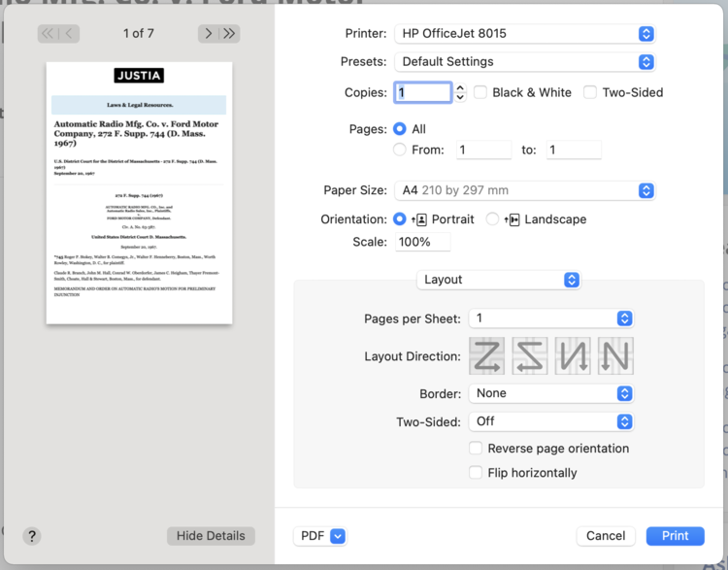Screen dimensions: 728x570
Task: Check the Two-Sided option near Copies
Action: point(590,92)
